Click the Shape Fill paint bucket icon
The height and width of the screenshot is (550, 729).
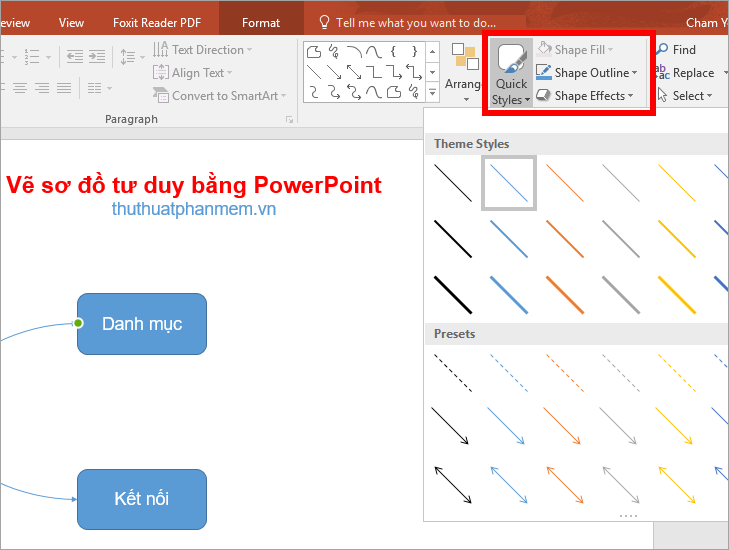tap(544, 49)
